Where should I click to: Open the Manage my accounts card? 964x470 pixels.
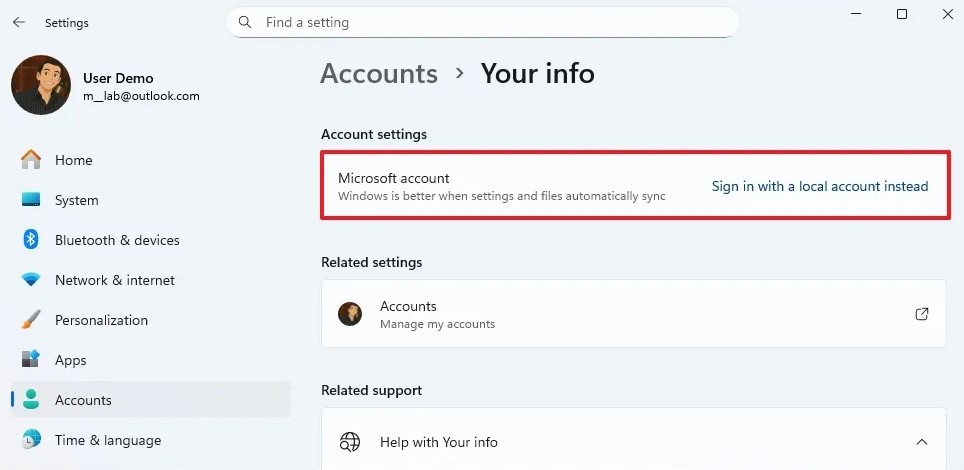pyautogui.click(x=634, y=314)
